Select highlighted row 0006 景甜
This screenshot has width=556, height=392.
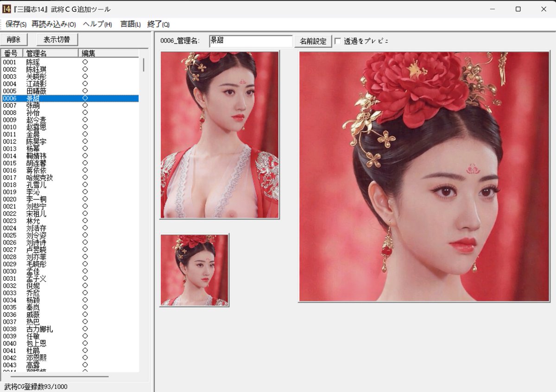coord(70,98)
